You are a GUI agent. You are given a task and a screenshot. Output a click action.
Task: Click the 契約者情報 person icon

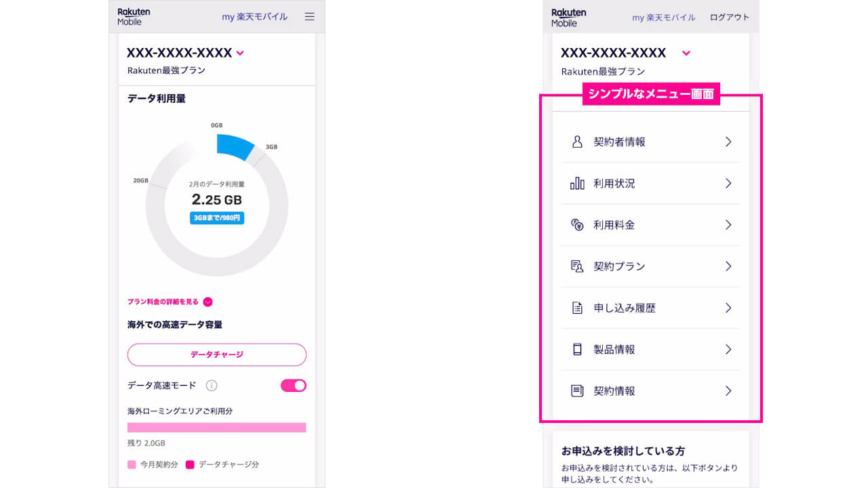coord(577,142)
